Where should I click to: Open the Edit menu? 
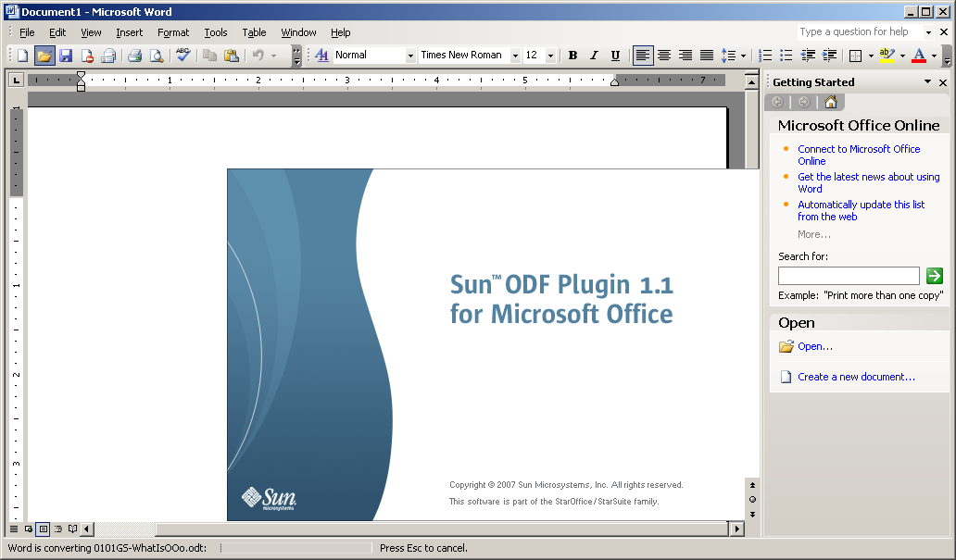[57, 32]
